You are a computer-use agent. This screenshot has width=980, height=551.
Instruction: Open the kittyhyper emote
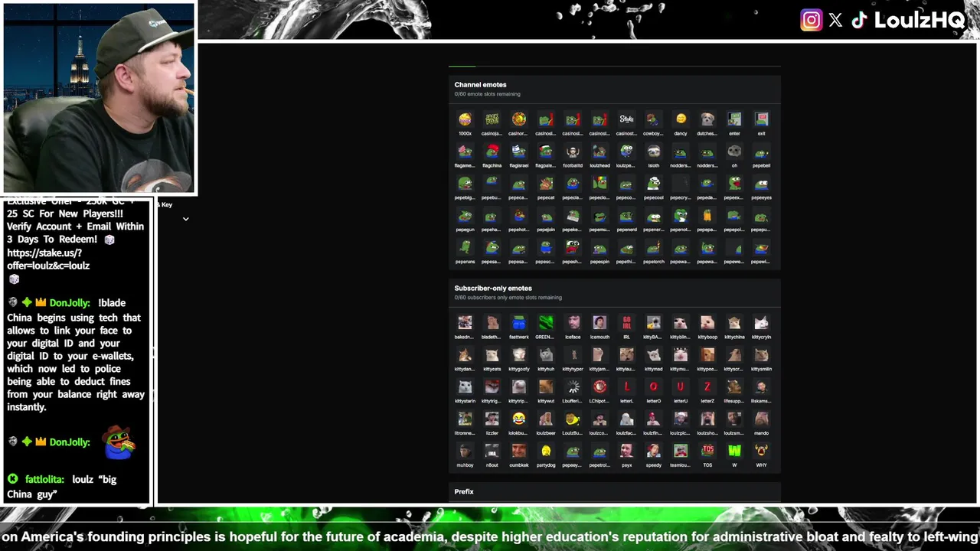[x=573, y=355]
